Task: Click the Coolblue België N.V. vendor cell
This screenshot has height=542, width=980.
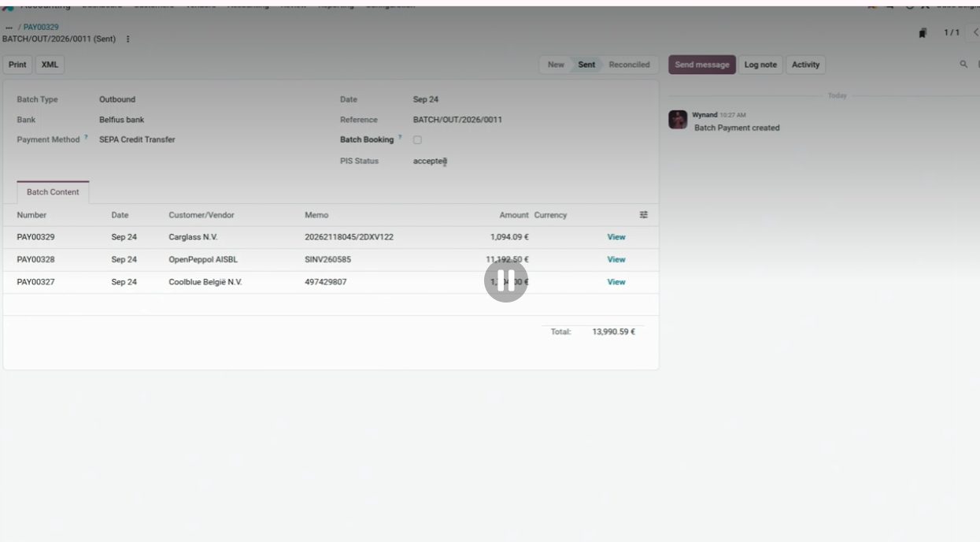Action: [205, 282]
